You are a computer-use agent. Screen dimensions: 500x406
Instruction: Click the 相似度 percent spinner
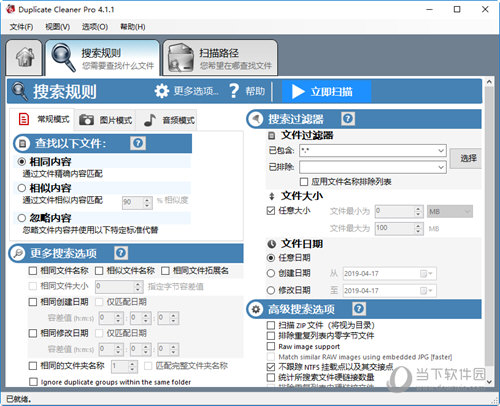pos(137,202)
